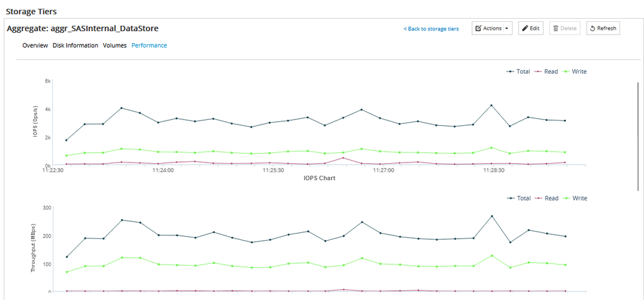Switch to the Overview tab
644x300 pixels.
pos(35,46)
